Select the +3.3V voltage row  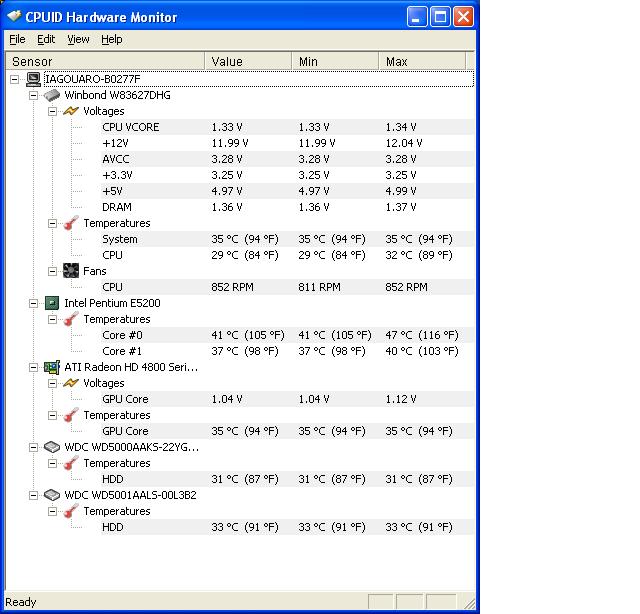[x=287, y=175]
